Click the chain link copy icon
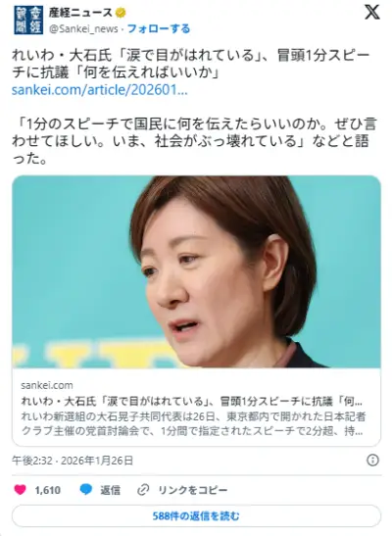The image size is (392, 536). click(143, 490)
